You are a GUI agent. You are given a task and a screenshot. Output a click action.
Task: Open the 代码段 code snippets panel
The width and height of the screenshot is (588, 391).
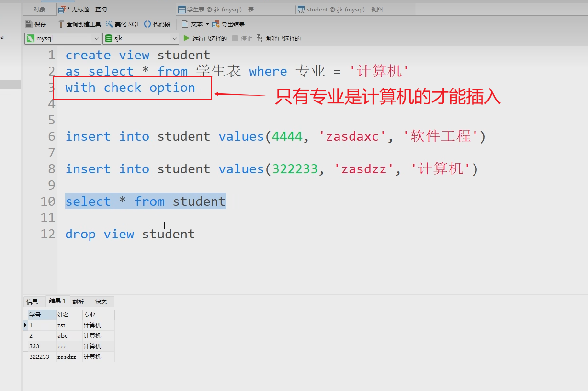point(157,24)
